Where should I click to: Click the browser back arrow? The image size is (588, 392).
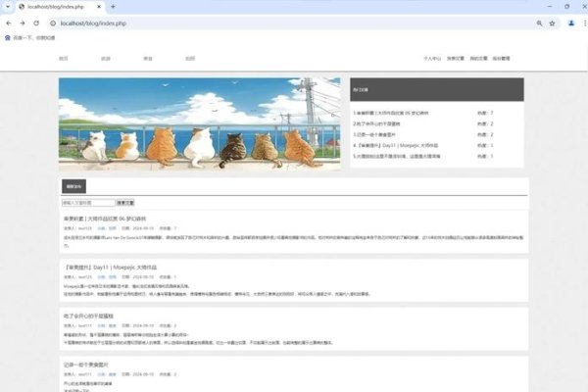pos(8,23)
